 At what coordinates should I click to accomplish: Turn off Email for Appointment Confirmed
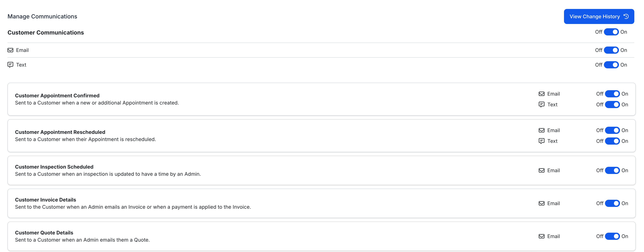point(612,94)
